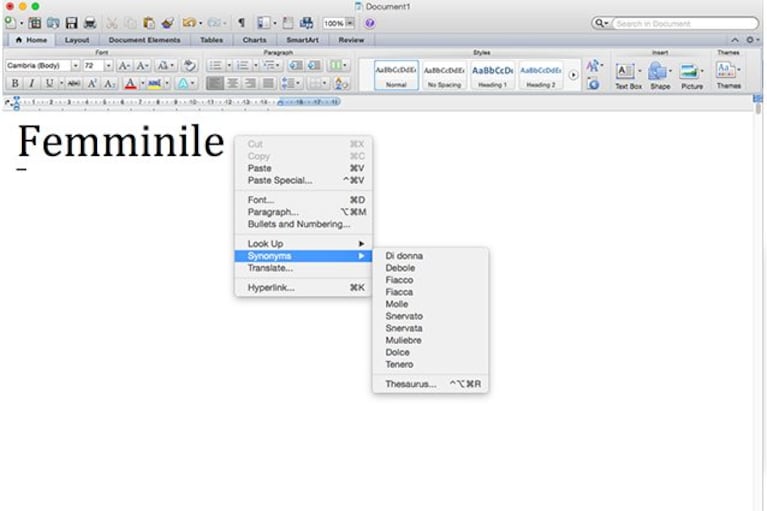Viewport: 767px width, 511px height.
Task: Open the Cambria (Body) font dropdown arrow
Action: tap(75, 66)
